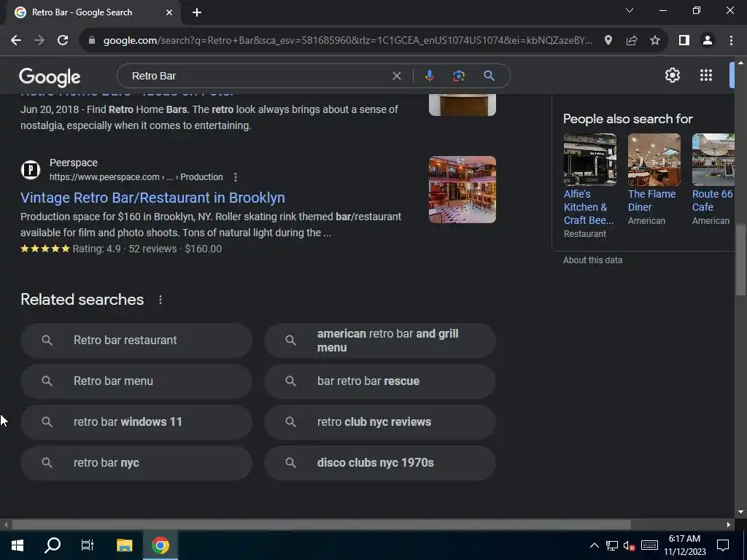Click the vertical page scrollbar thumb
747x560 pixels.
pos(740,260)
